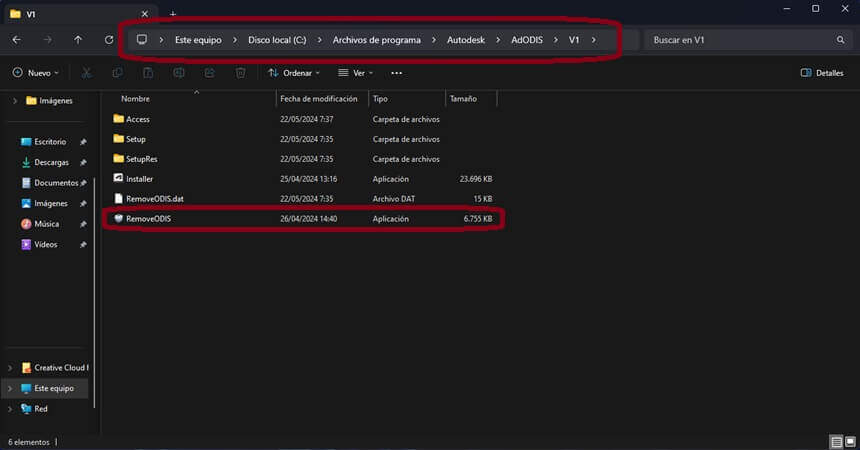Navigate to AdODIS breadcrumb

click(x=527, y=40)
